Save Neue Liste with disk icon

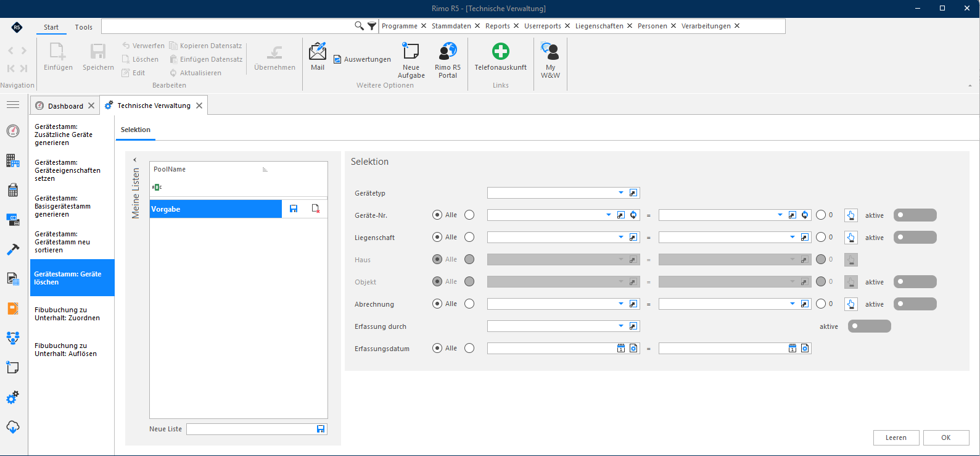[x=321, y=429]
